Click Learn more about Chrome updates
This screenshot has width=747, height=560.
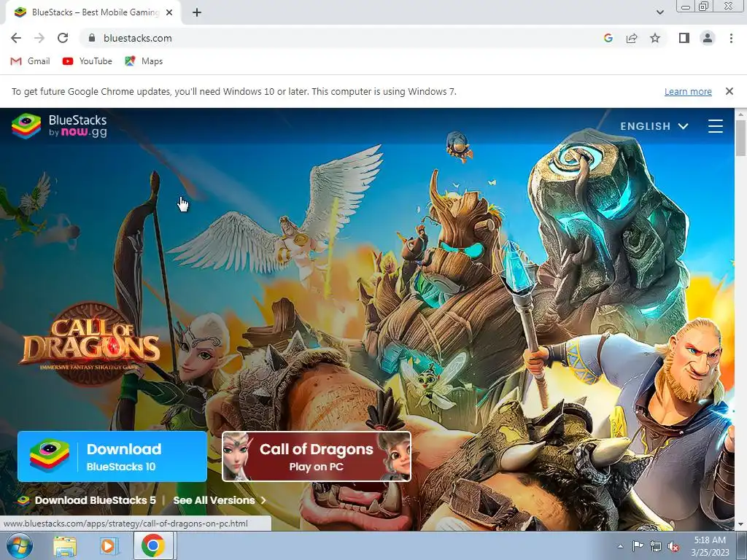click(688, 91)
